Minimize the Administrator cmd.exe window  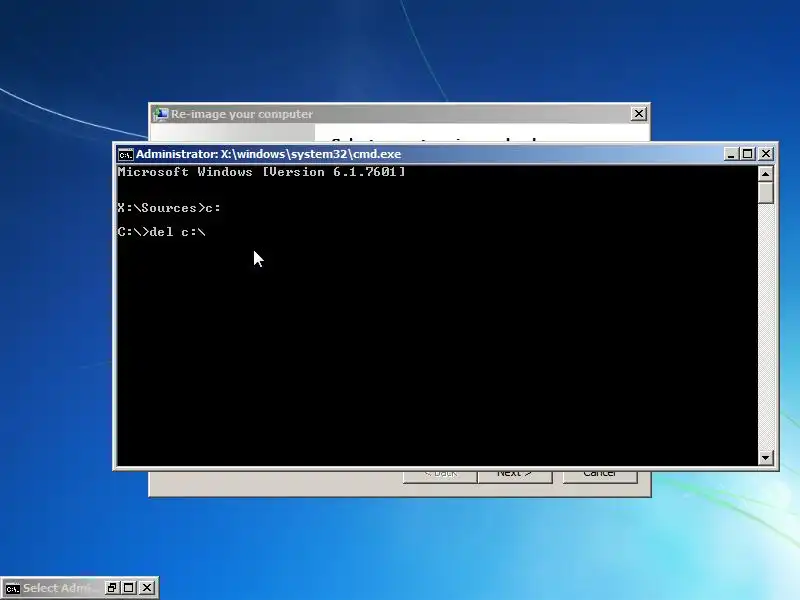[731, 154]
